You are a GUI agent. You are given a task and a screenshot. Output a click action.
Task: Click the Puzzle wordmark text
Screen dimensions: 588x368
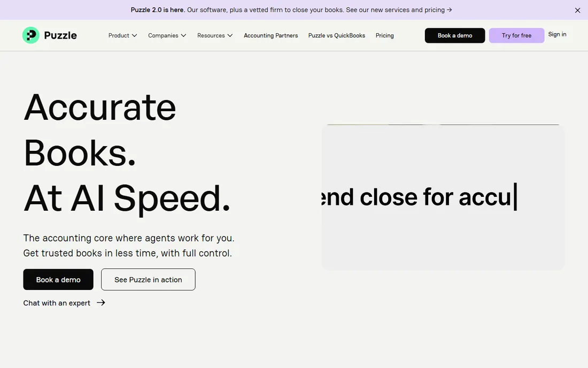point(60,35)
